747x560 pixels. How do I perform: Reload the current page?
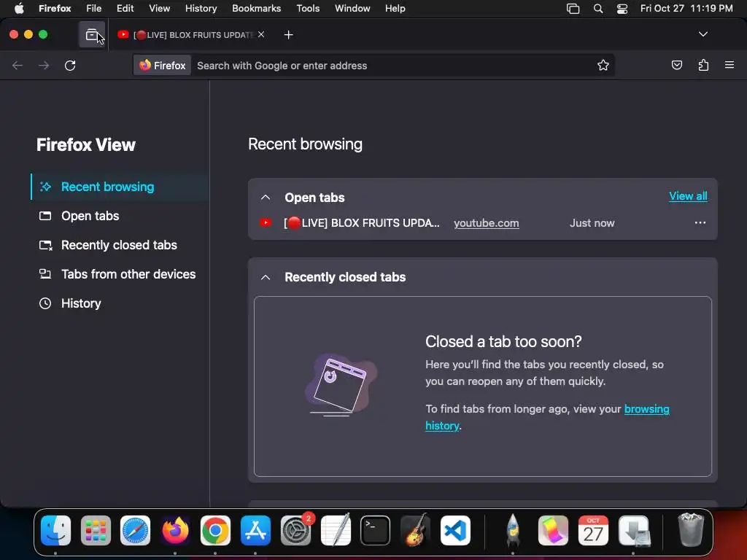tap(70, 65)
